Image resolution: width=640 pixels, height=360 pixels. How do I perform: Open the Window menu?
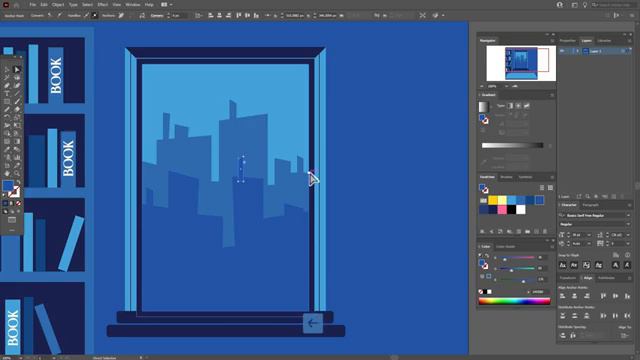click(132, 4)
